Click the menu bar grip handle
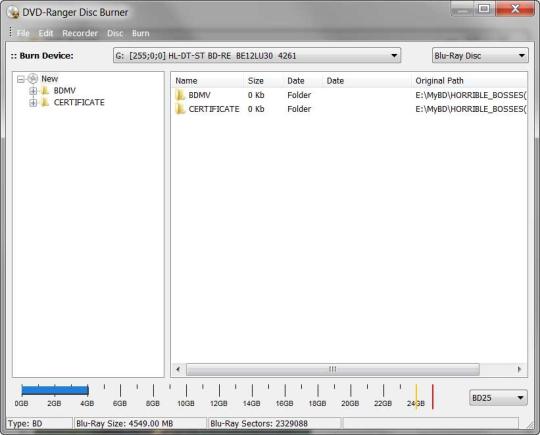Image resolution: width=540 pixels, height=435 pixels. [x=10, y=32]
